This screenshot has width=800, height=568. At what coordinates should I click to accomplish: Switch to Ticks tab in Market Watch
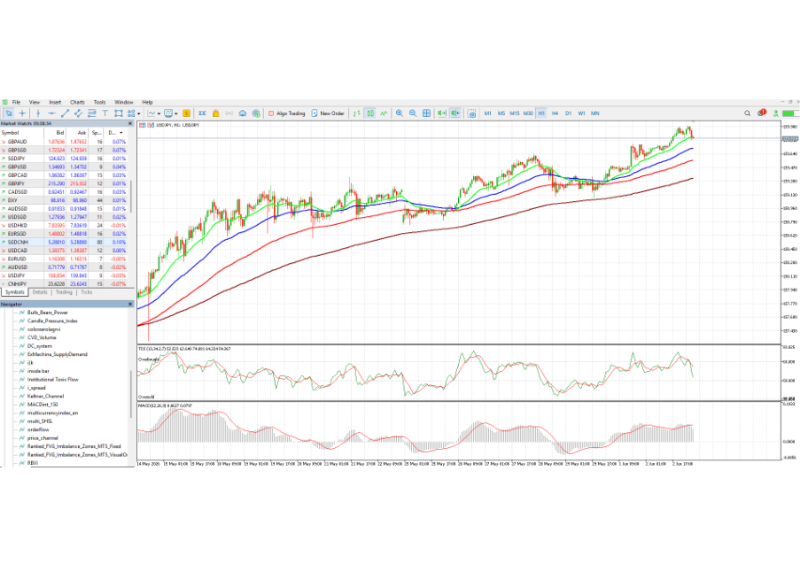coord(86,292)
